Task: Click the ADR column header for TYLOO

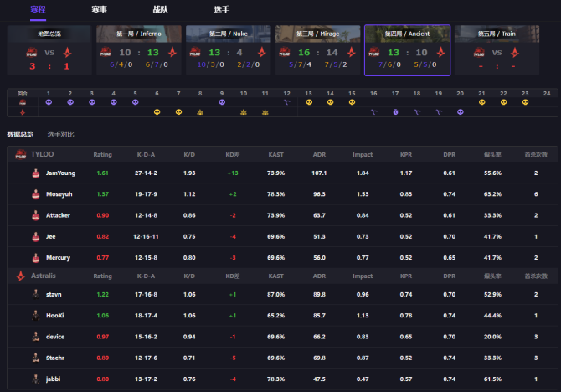Action: tap(317, 155)
